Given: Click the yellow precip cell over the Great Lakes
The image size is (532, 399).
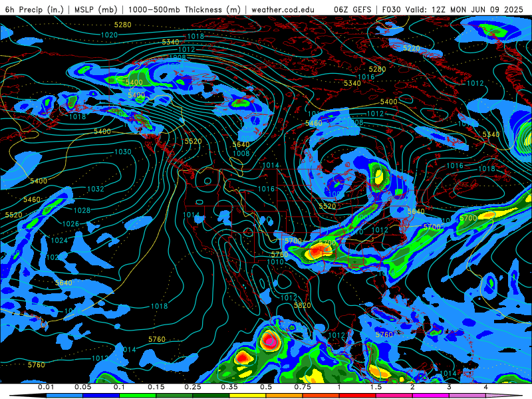Looking at the screenshot, I should 378,176.
